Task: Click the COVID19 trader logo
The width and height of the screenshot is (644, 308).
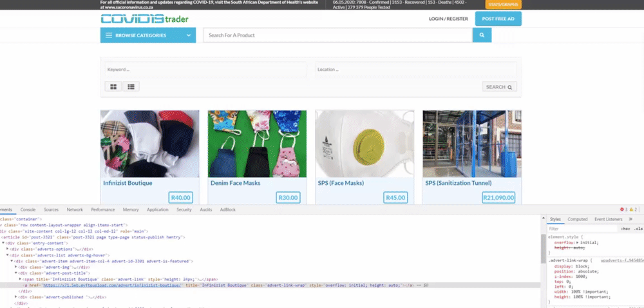Action: tap(144, 19)
